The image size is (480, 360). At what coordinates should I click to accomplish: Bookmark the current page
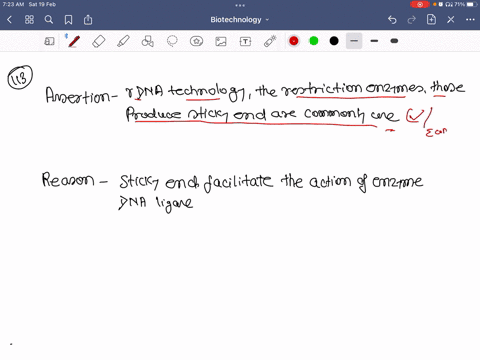68,20
